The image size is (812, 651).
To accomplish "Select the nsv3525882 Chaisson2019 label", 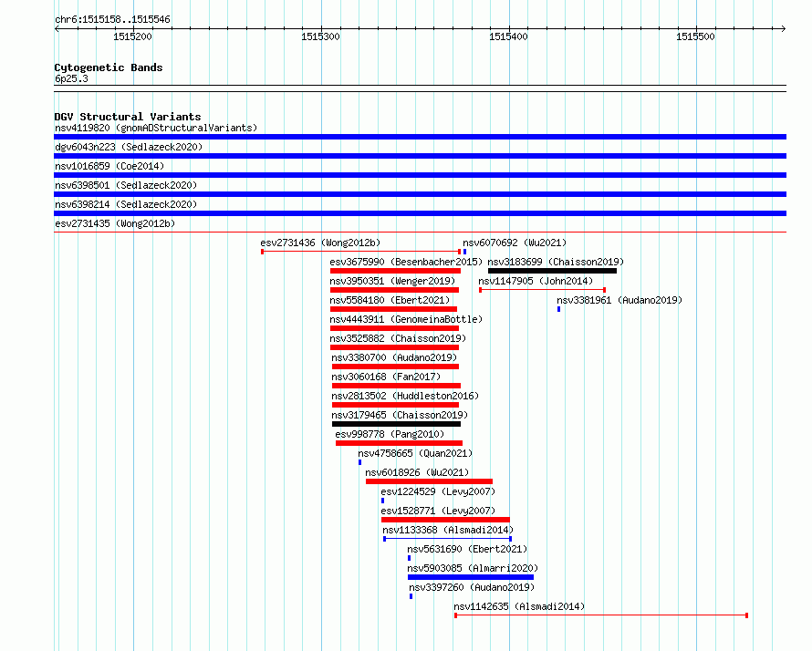I will pos(398,338).
